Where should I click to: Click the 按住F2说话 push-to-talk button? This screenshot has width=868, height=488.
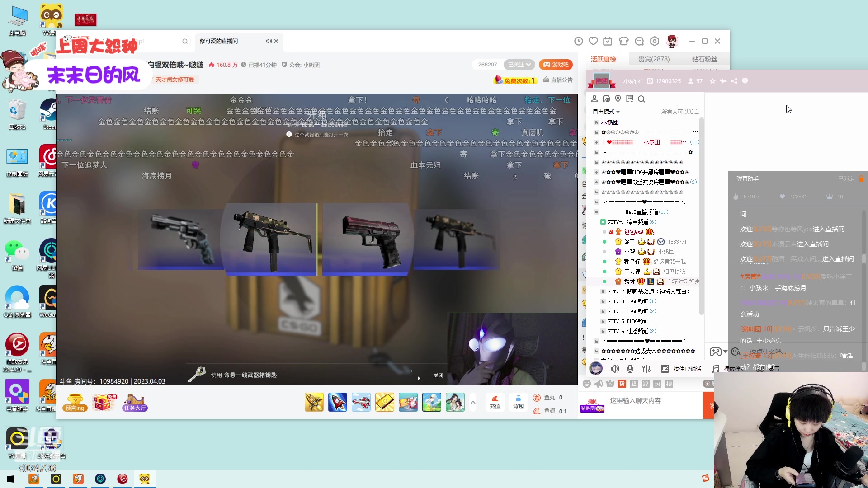pyautogui.click(x=681, y=369)
